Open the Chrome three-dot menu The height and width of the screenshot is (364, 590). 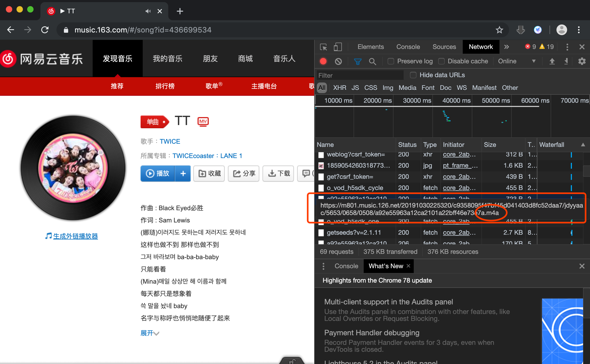(x=579, y=30)
